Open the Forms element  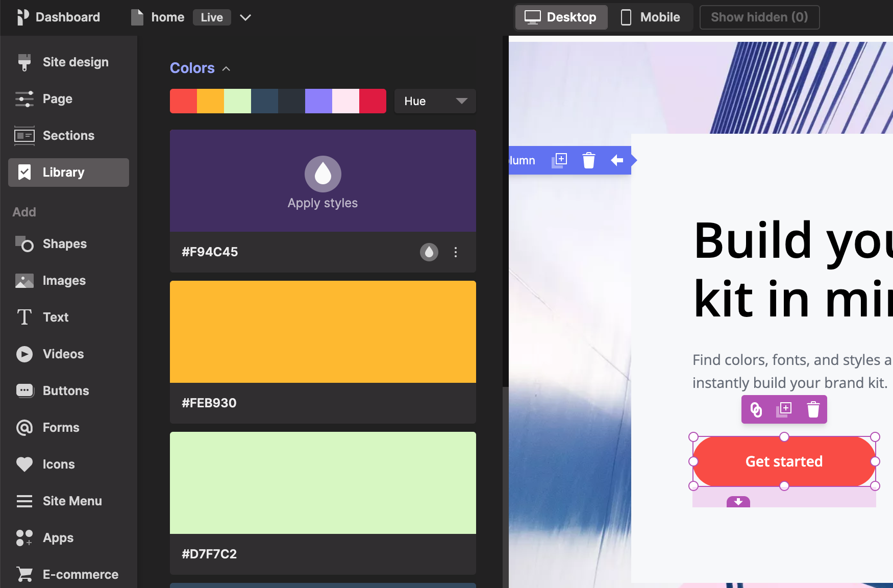click(x=60, y=427)
